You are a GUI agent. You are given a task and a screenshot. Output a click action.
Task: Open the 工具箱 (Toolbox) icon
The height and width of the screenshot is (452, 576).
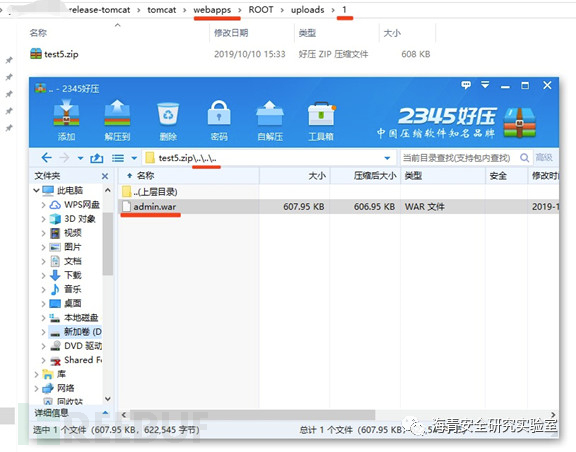coord(321,120)
